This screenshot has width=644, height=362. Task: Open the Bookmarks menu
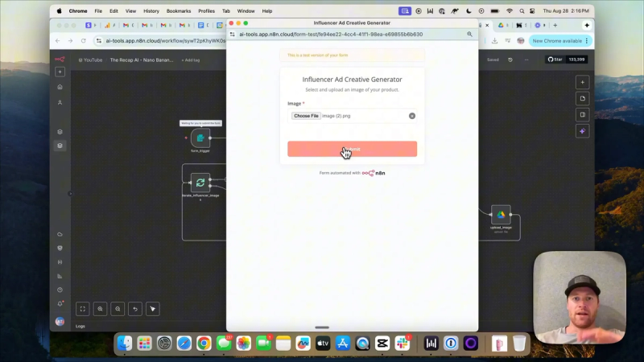pyautogui.click(x=179, y=11)
